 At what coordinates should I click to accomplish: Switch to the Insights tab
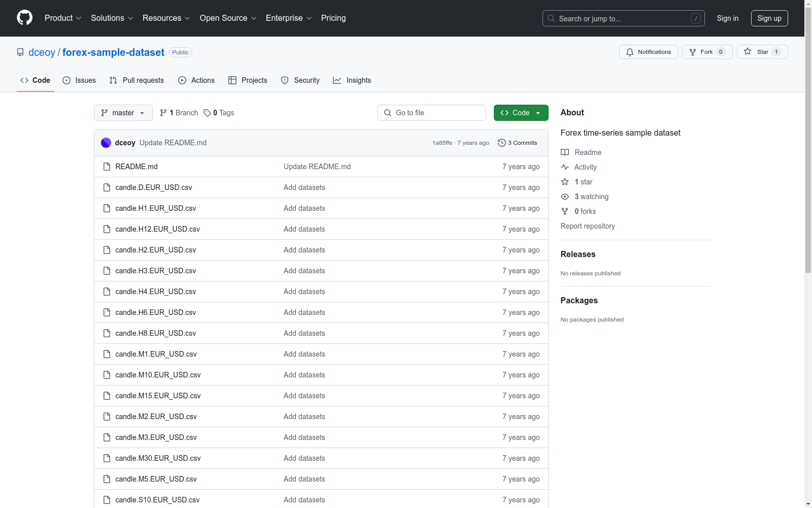352,80
